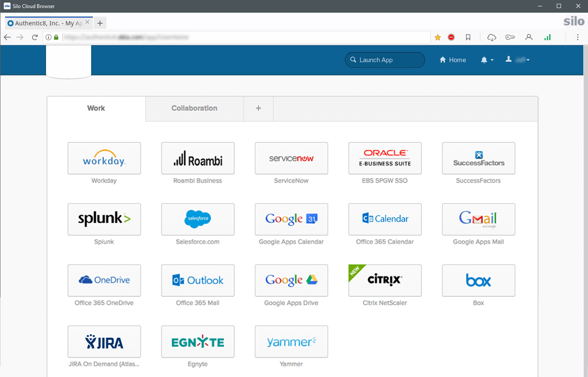Open Google Apps Calendar tile
Image resolution: width=588 pixels, height=377 pixels.
coord(291,219)
